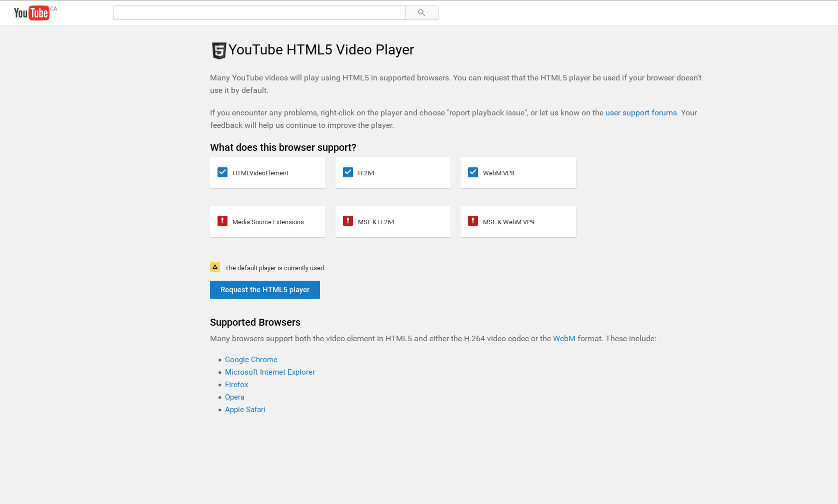The image size is (838, 504).
Task: Open the Opera link
Action: pyautogui.click(x=234, y=397)
